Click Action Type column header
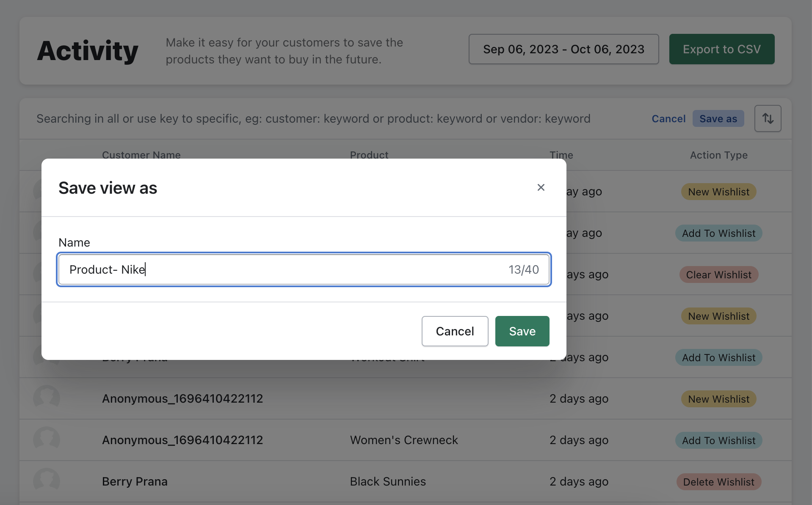Viewport: 812px width, 505px height. tap(718, 155)
